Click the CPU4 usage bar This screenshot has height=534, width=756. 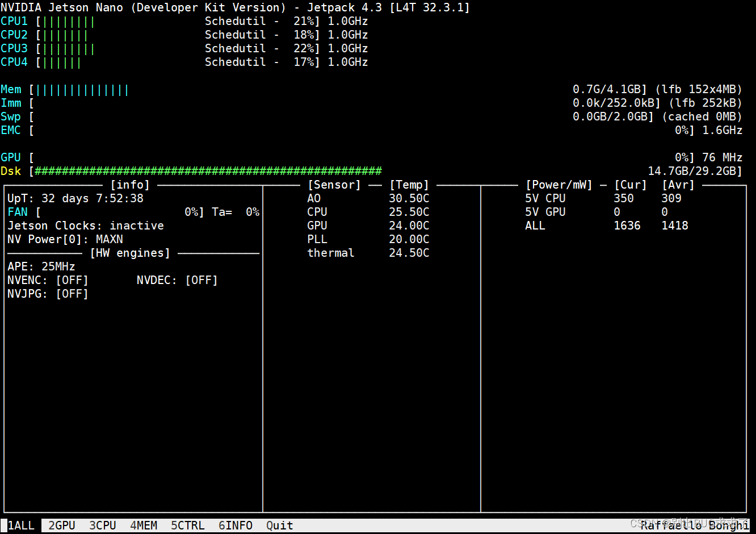(61, 62)
